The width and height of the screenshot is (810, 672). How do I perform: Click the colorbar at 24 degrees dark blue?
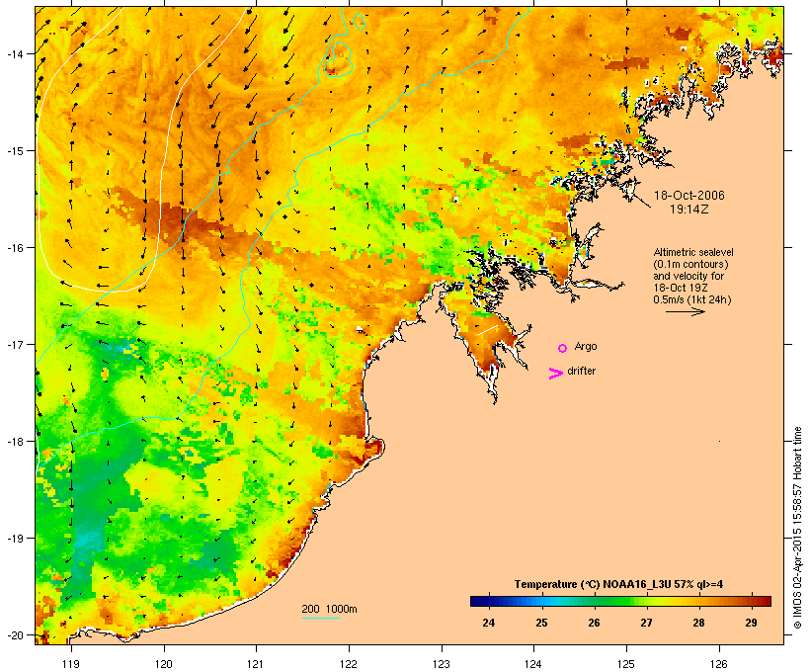pos(489,601)
